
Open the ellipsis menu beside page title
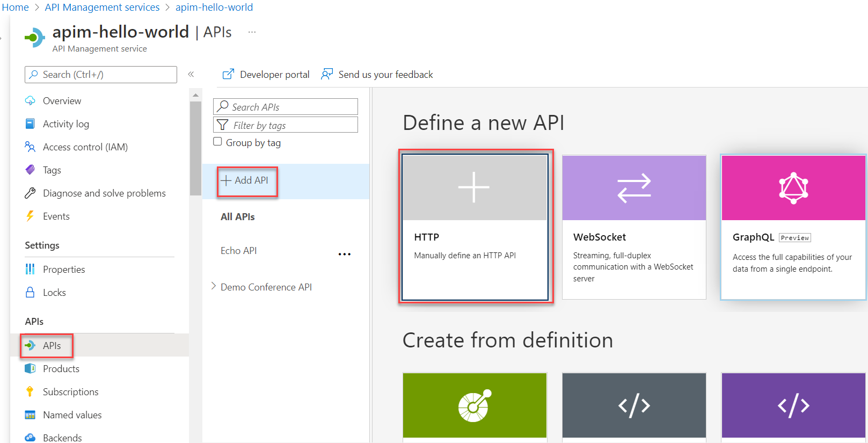point(252,32)
